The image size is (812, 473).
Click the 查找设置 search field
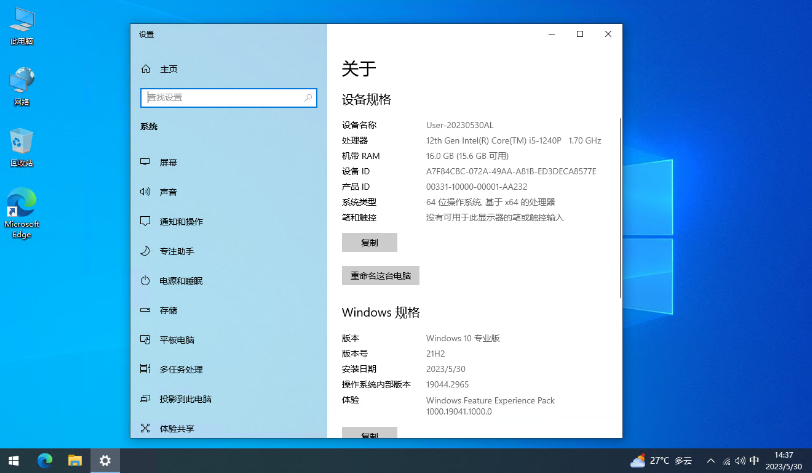(x=228, y=97)
